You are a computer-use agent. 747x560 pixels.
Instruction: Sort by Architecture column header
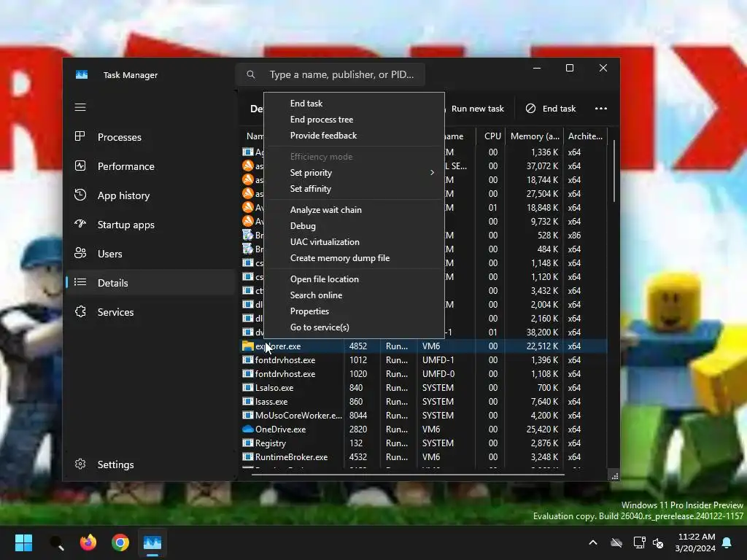click(586, 136)
